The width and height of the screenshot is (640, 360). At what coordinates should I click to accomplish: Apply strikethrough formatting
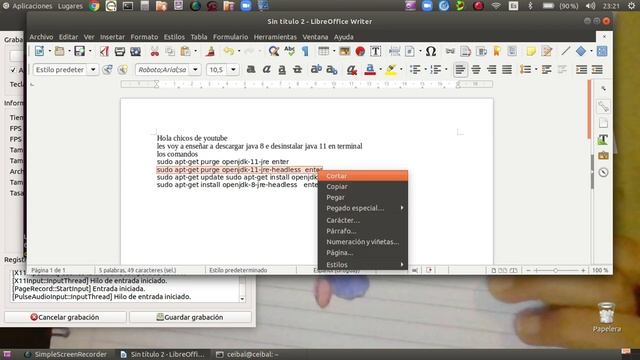[298, 70]
